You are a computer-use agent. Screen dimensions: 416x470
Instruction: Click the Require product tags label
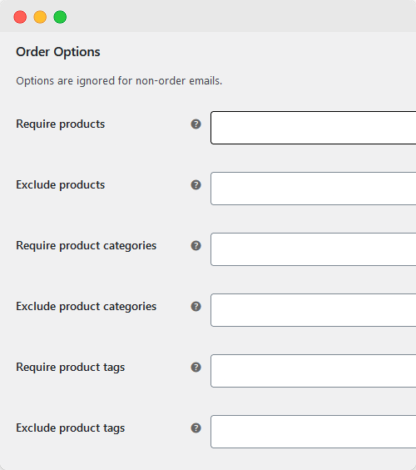(x=70, y=367)
